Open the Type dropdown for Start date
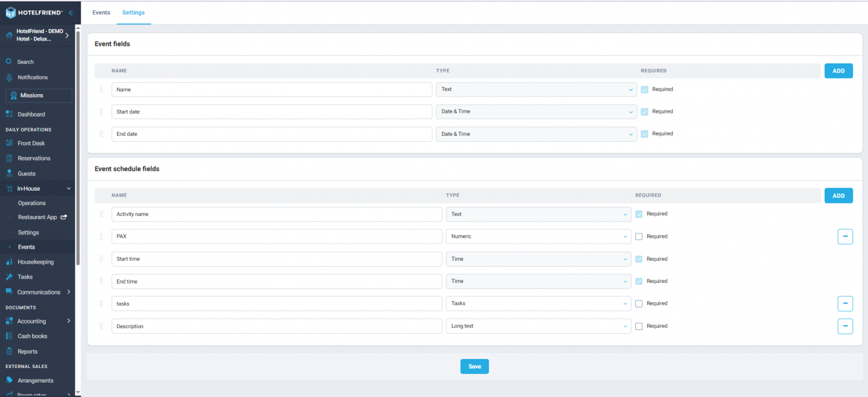868x397 pixels. pyautogui.click(x=536, y=112)
